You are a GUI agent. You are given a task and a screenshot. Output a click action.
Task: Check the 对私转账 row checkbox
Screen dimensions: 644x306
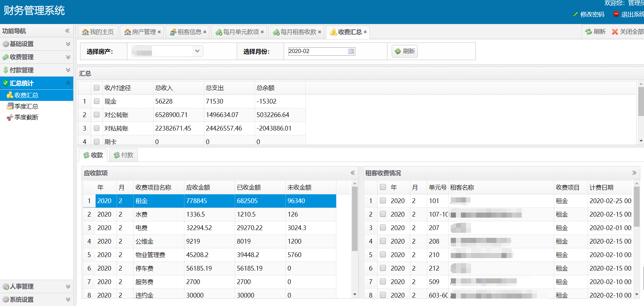[x=97, y=128]
